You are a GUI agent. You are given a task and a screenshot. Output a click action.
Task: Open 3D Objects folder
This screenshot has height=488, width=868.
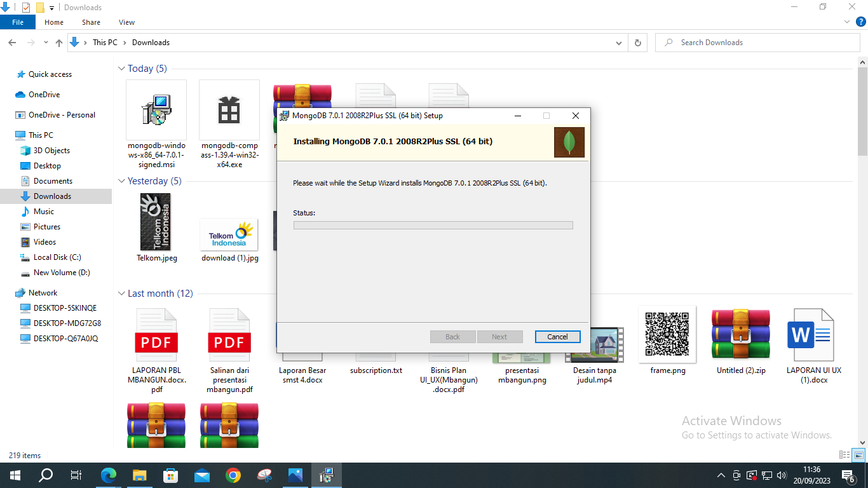[51, 151]
